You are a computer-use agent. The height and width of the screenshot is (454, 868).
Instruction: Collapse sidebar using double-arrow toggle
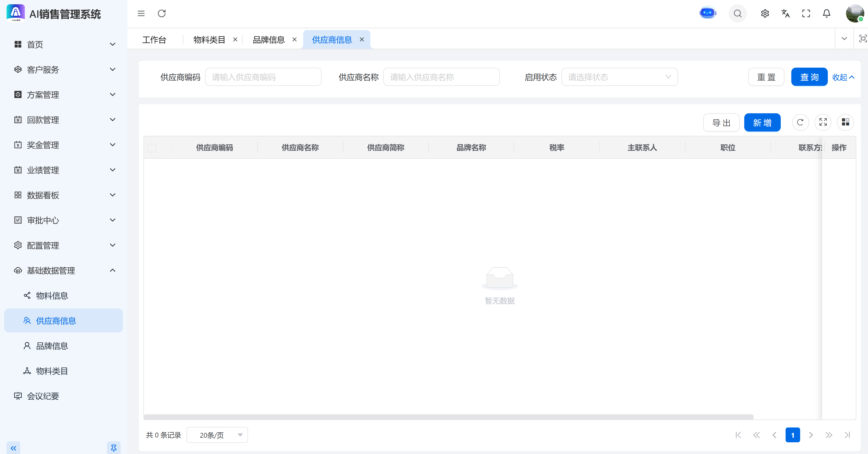point(13,448)
